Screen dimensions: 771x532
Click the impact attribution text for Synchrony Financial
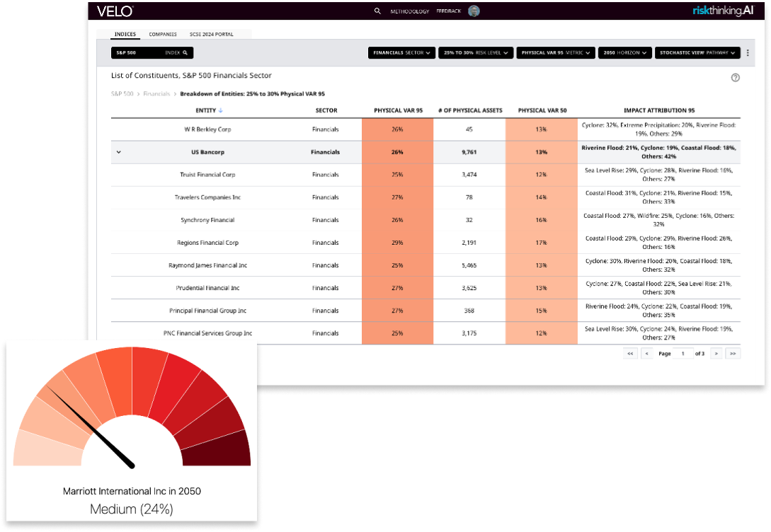[659, 220]
